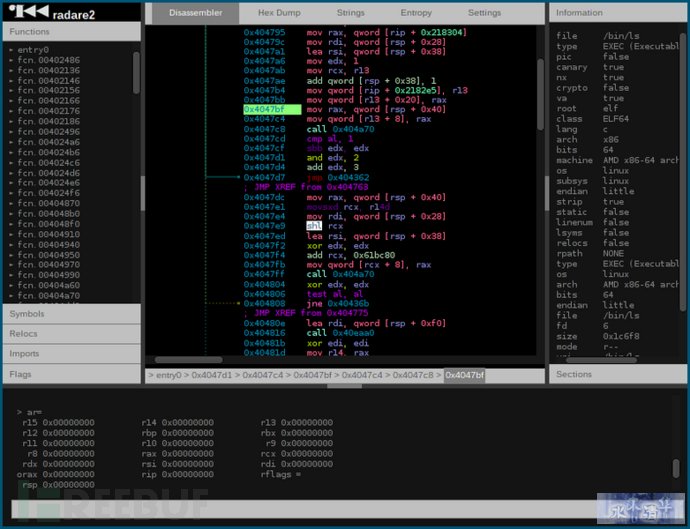Click the highlighted address 0x4047bf
The width and height of the screenshot is (690, 529).
point(272,110)
